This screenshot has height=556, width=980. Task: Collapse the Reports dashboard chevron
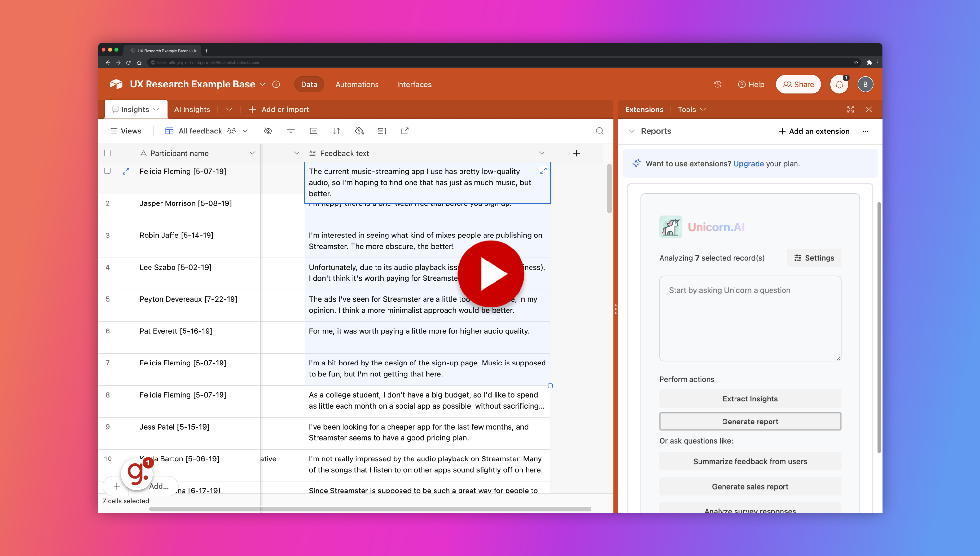tap(632, 131)
